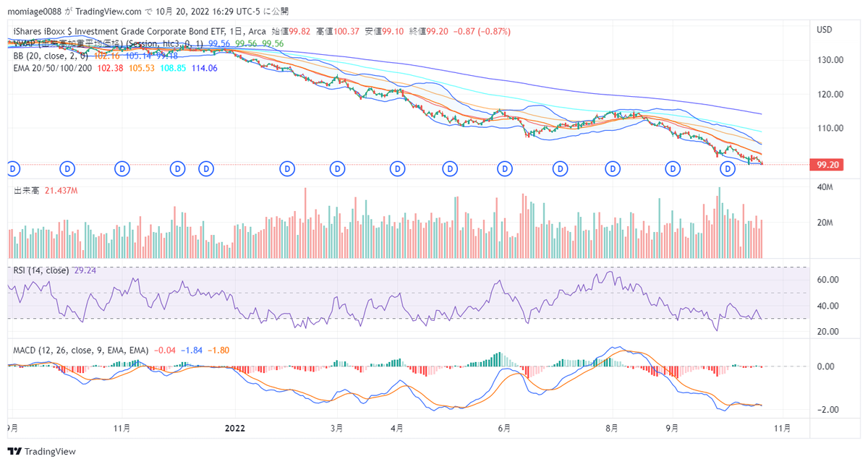
Task: Select the MACD (12, 26, close, 9) legend
Action: coord(81,350)
